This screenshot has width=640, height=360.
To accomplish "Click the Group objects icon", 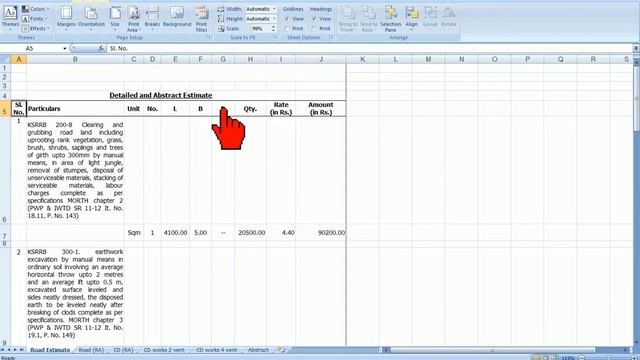I will coord(430,19).
